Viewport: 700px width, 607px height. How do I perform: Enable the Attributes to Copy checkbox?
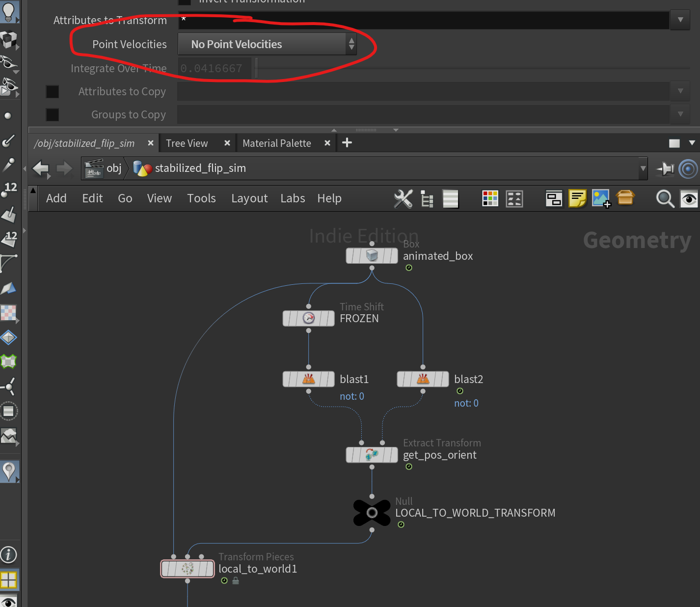(53, 92)
